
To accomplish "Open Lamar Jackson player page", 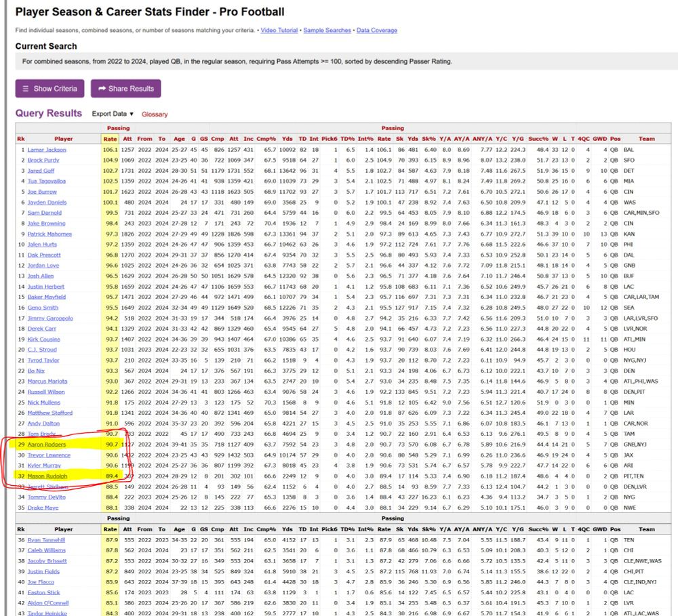I will pyautogui.click(x=47, y=150).
